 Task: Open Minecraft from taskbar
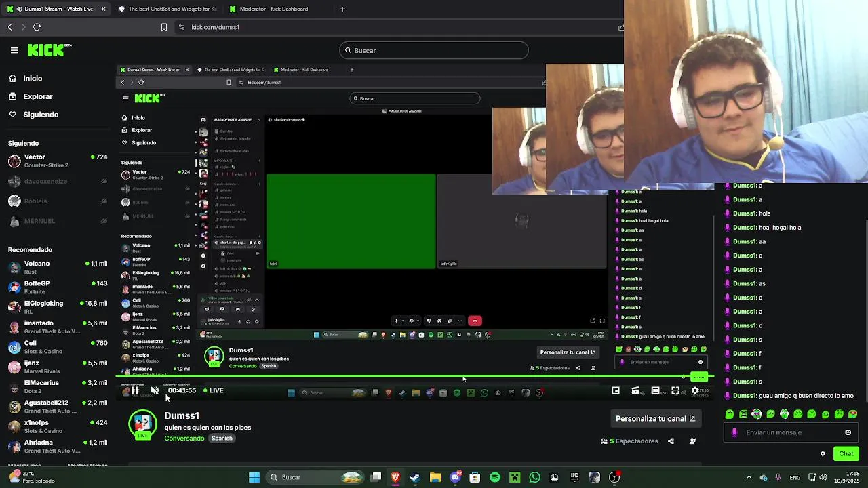click(x=515, y=477)
